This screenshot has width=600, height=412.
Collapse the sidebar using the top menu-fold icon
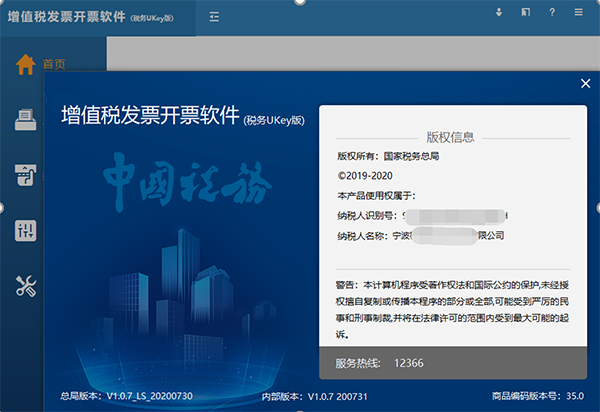[x=216, y=17]
